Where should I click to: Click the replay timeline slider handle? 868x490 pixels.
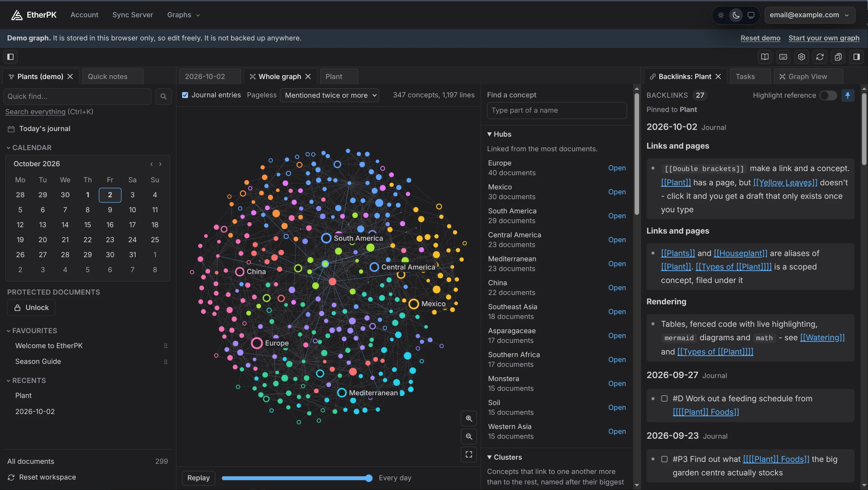coord(369,478)
